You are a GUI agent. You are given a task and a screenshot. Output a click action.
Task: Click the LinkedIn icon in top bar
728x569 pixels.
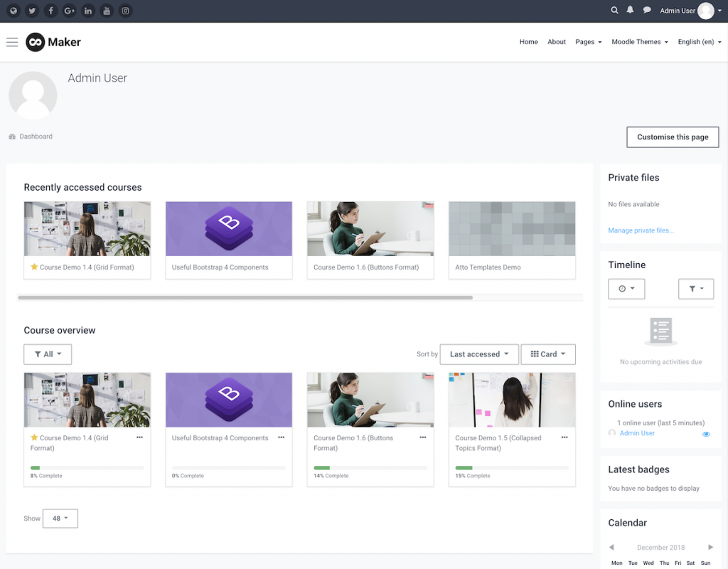click(x=87, y=11)
